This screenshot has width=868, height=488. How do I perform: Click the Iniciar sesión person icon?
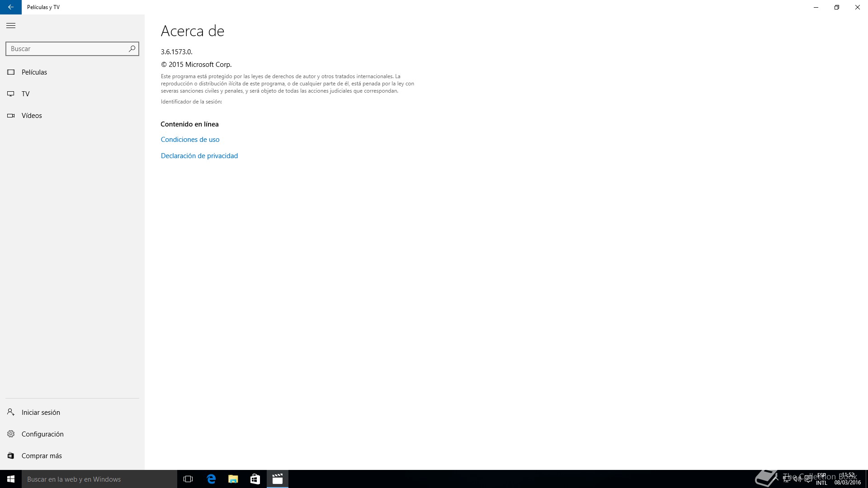point(11,412)
